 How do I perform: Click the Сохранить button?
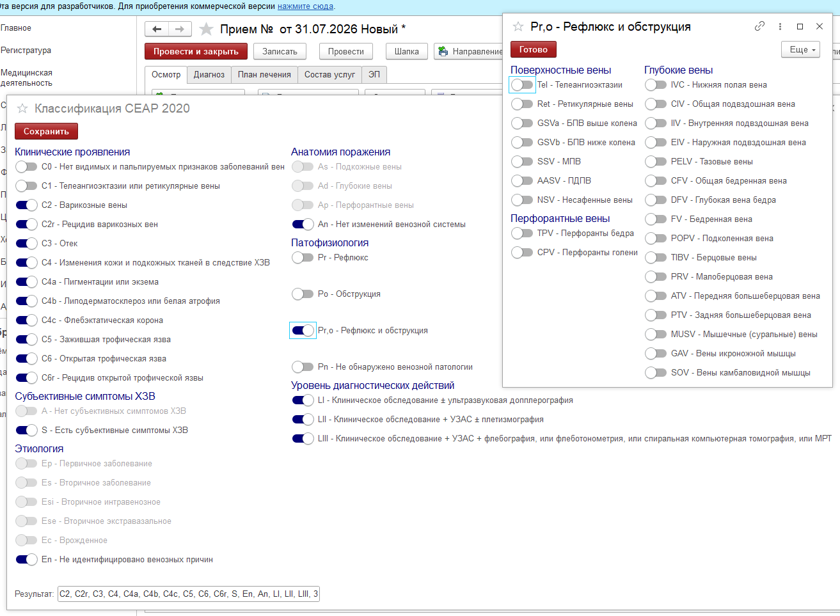coord(46,131)
